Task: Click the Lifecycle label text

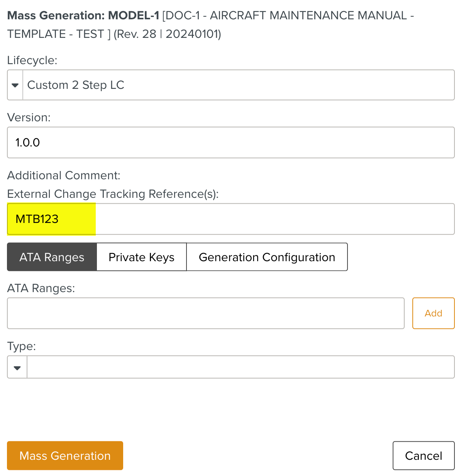Action: pos(32,60)
